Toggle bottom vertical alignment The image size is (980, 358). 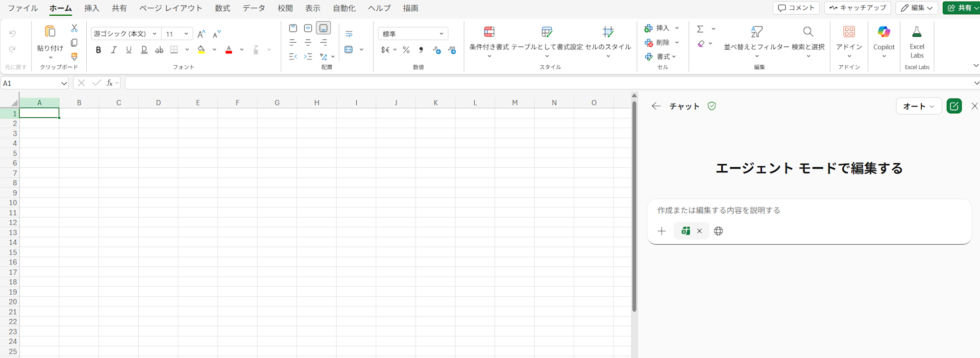[323, 28]
